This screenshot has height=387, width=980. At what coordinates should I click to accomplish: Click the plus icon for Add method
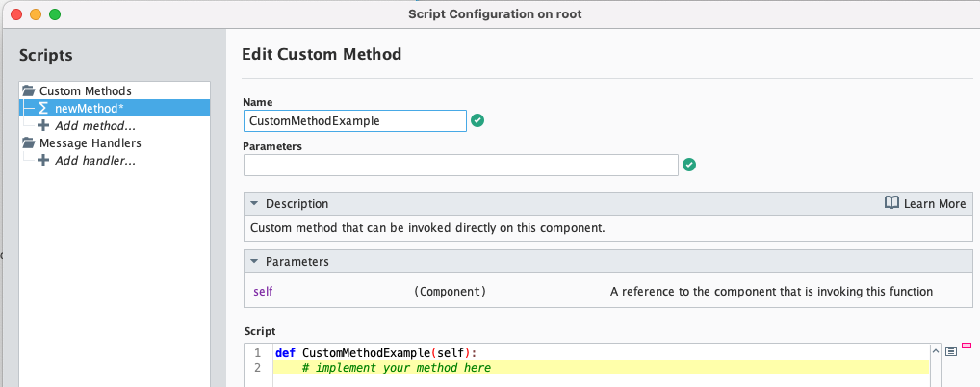tap(43, 125)
